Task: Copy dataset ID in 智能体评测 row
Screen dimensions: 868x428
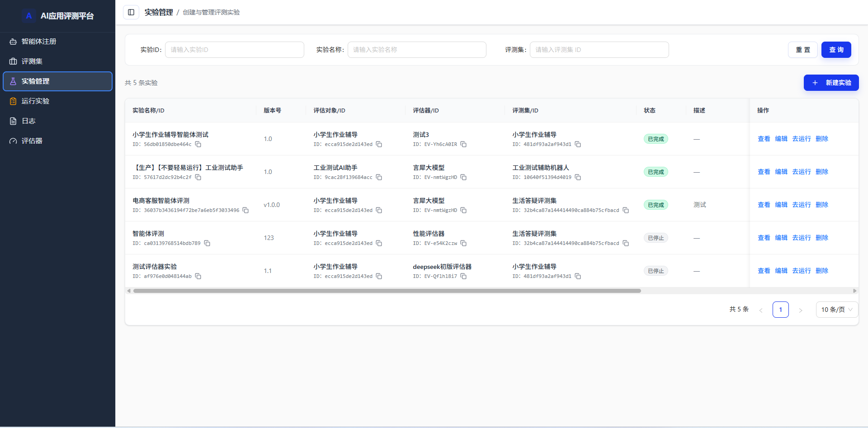Action: click(x=626, y=243)
